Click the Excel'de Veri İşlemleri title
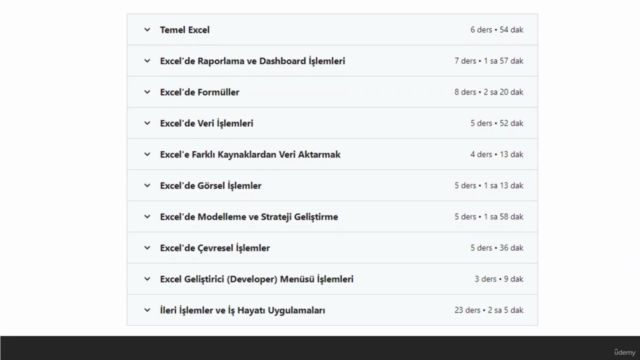This screenshot has width=640, height=360. click(207, 123)
